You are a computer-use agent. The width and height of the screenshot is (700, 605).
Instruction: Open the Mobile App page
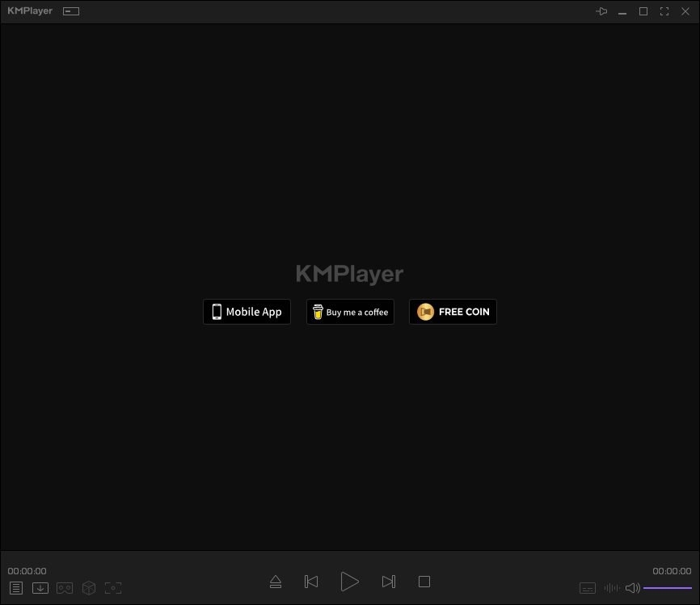pos(247,312)
